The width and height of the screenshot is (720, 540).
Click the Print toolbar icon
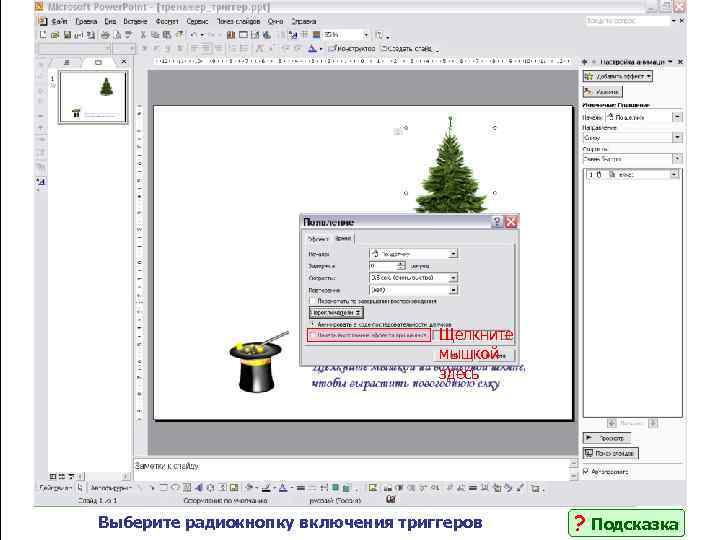[105, 35]
